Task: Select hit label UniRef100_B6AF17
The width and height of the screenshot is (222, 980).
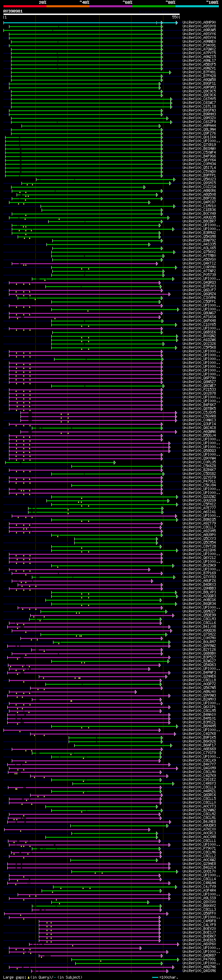Action: click(199, 745)
